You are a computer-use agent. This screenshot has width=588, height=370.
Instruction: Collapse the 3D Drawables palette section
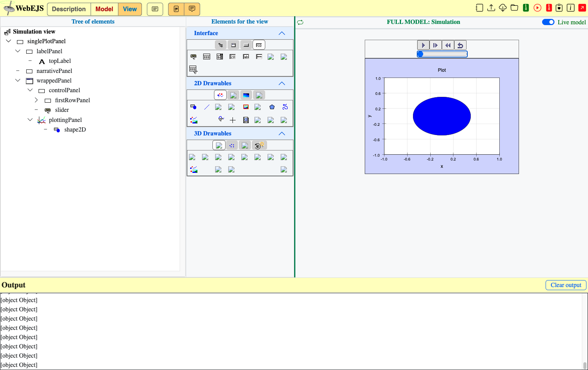282,133
